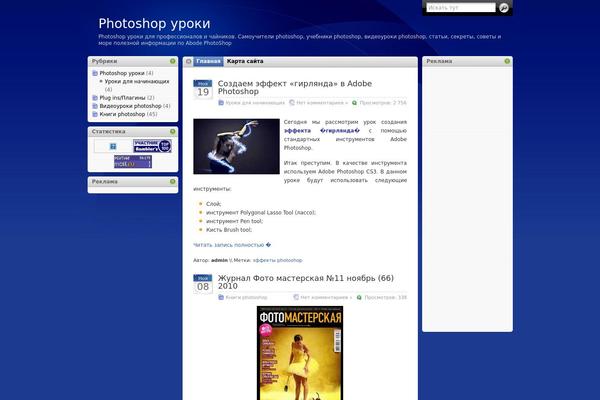The image size is (600, 400).
Task: Click the round icon left of Главная
Action: coord(188,61)
